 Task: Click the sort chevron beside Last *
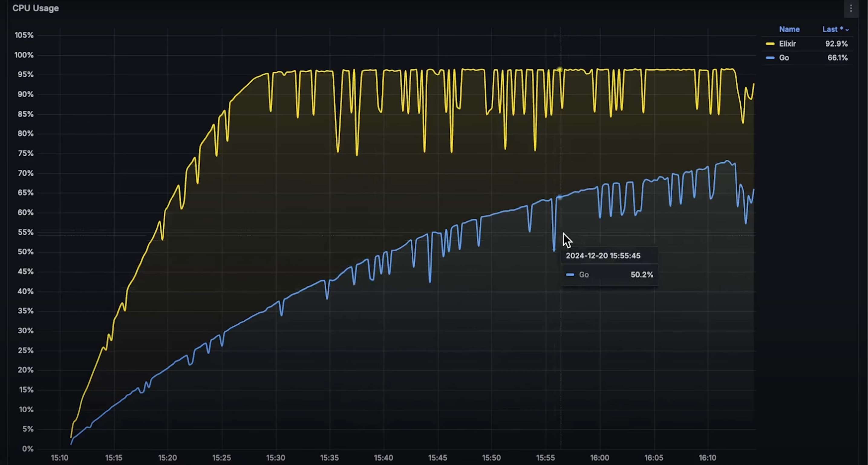[x=847, y=30]
